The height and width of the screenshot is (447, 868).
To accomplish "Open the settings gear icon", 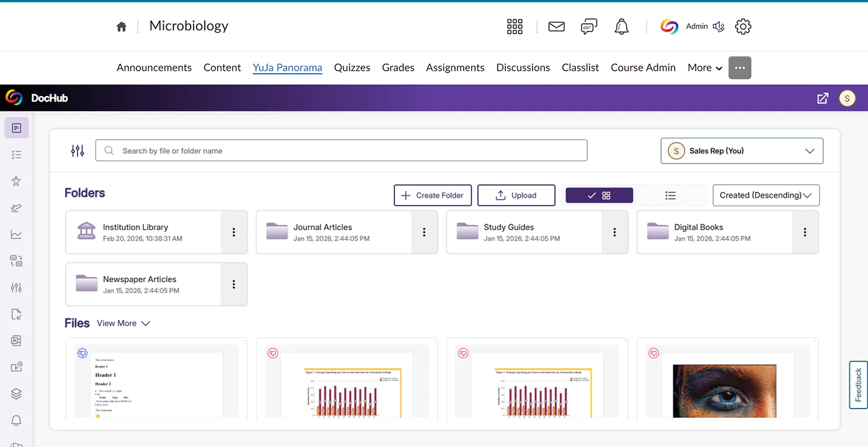I will (743, 27).
